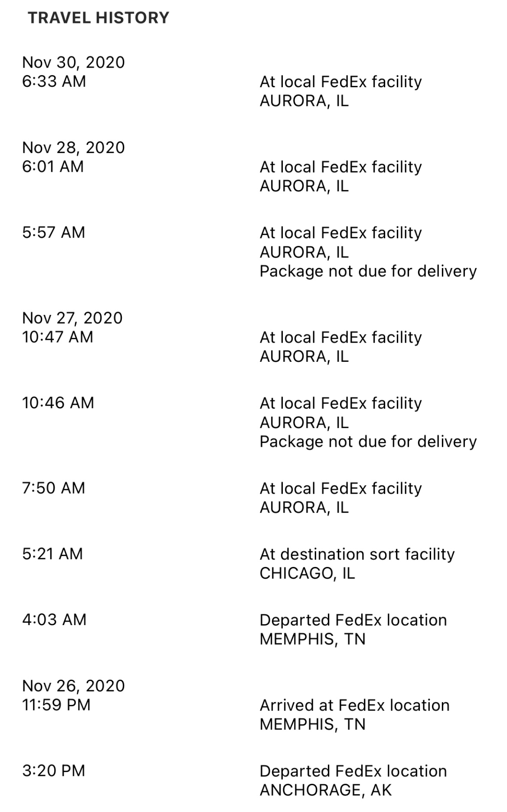Select the TRAVEL HISTORY heading
This screenshot has height=812, width=507.
(x=98, y=18)
